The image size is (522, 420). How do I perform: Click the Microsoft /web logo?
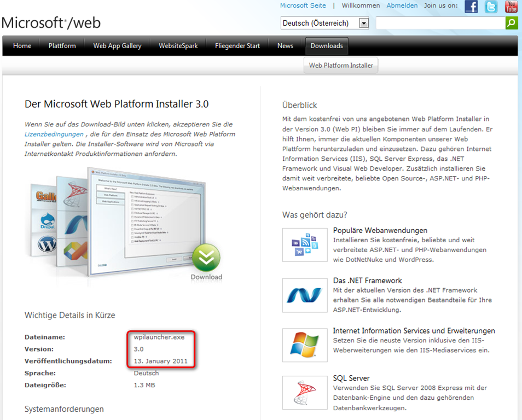click(51, 23)
